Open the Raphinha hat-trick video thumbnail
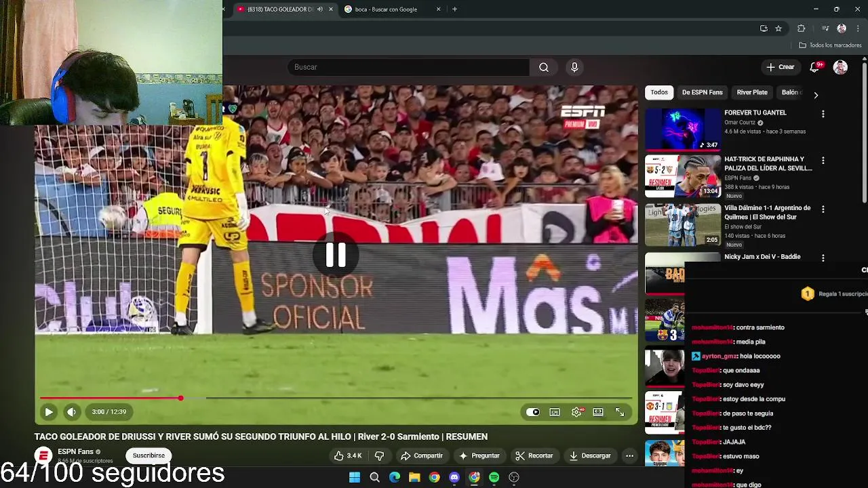 (683, 176)
